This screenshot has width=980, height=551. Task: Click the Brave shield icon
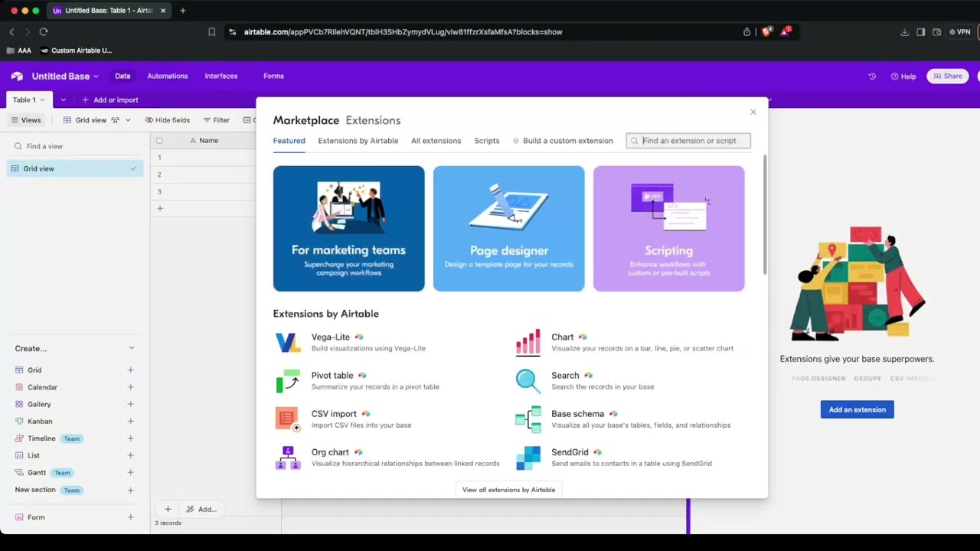(x=766, y=31)
